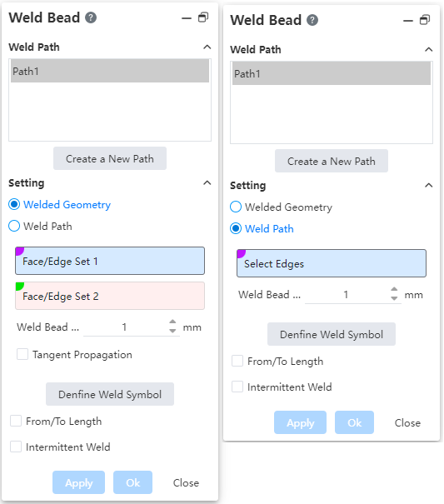444x504 pixels.
Task: Increase Weld Bead size in left panel
Action: (x=172, y=322)
